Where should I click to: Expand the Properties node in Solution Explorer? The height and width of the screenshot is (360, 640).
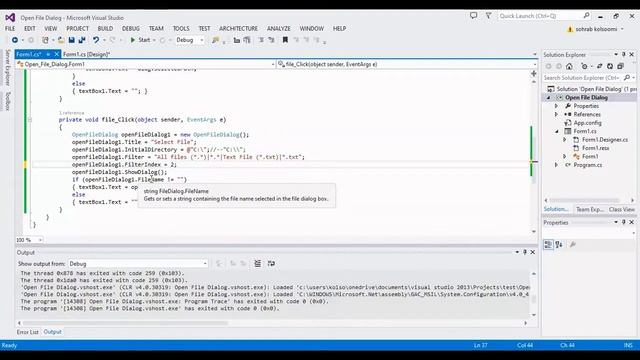(556, 106)
